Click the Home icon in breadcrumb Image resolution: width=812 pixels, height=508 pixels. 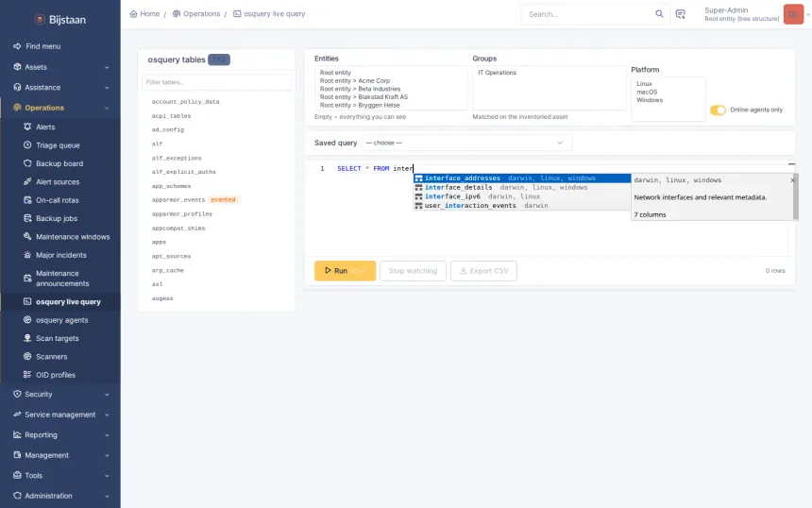pyautogui.click(x=134, y=14)
